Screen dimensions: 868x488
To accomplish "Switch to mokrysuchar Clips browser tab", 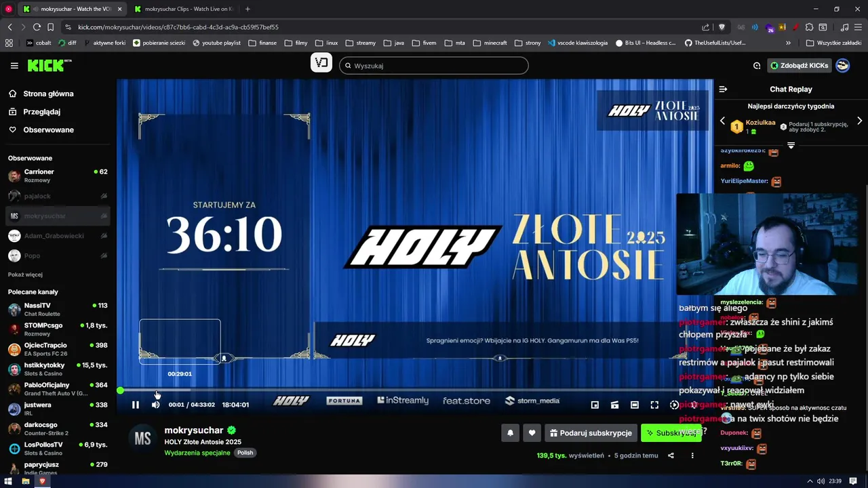I will (x=183, y=9).
